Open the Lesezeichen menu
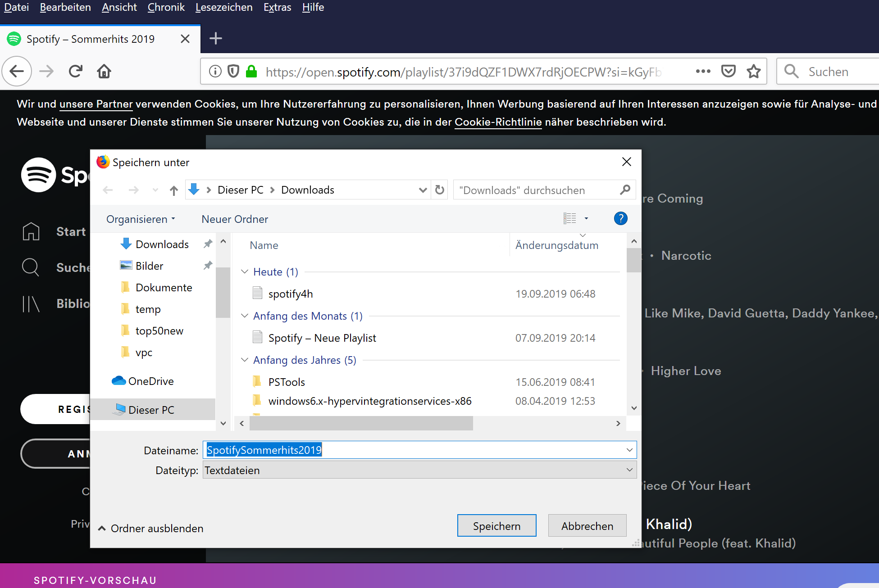The width and height of the screenshot is (879, 588). pyautogui.click(x=224, y=7)
